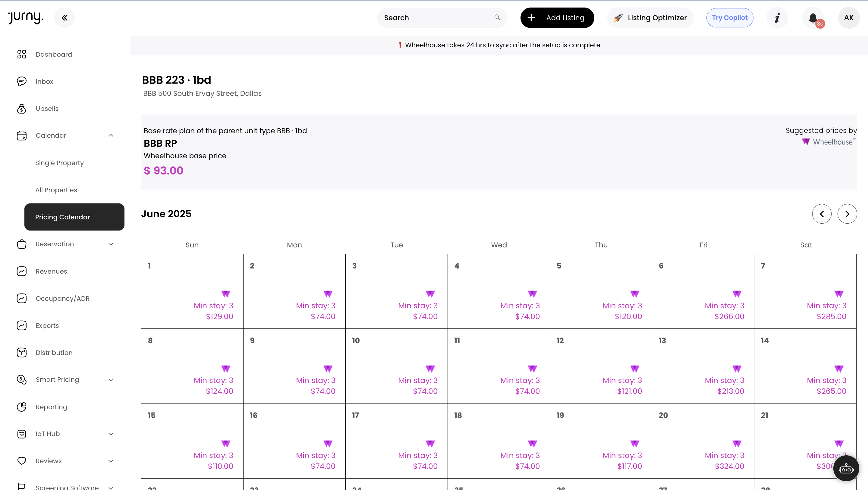The image size is (868, 490).
Task: Open the AK user avatar
Action: coord(849,17)
